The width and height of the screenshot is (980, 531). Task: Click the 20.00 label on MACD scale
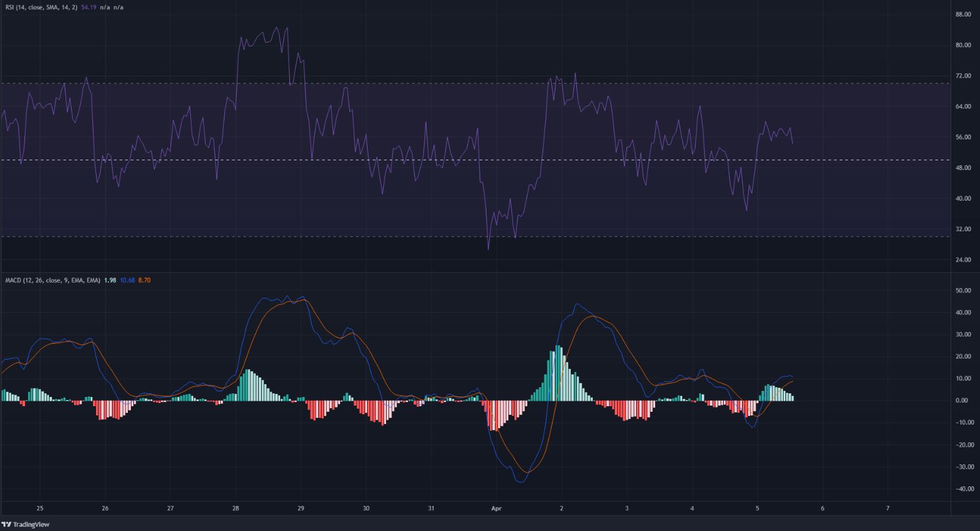coord(963,357)
